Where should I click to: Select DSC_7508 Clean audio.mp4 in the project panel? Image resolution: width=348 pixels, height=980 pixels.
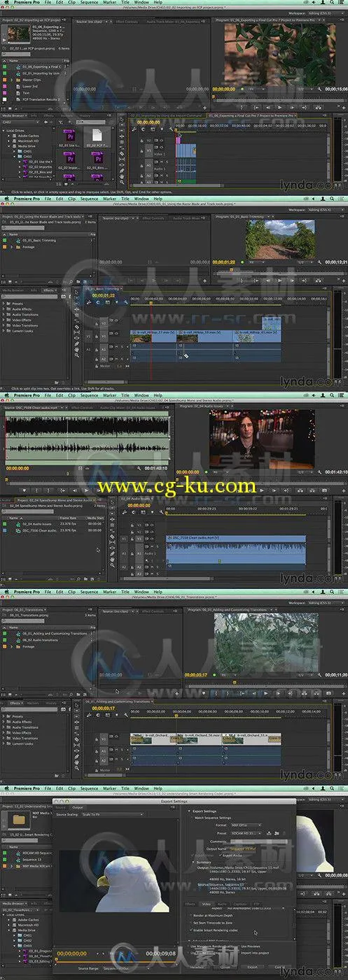pos(39,530)
